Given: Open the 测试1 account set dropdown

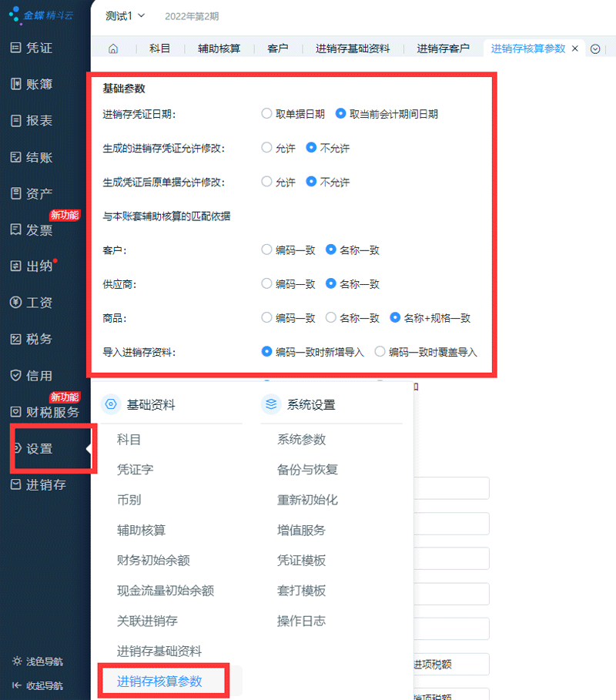Looking at the screenshot, I should pyautogui.click(x=125, y=16).
